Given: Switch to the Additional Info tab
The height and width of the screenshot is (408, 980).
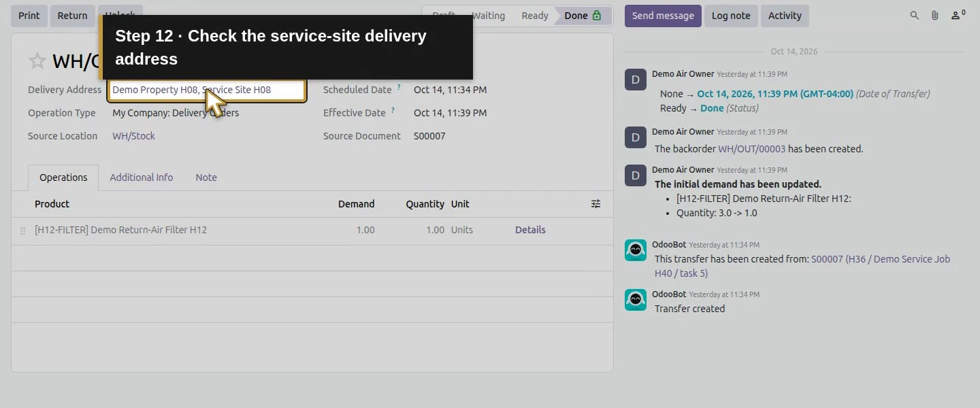Looking at the screenshot, I should (x=142, y=177).
